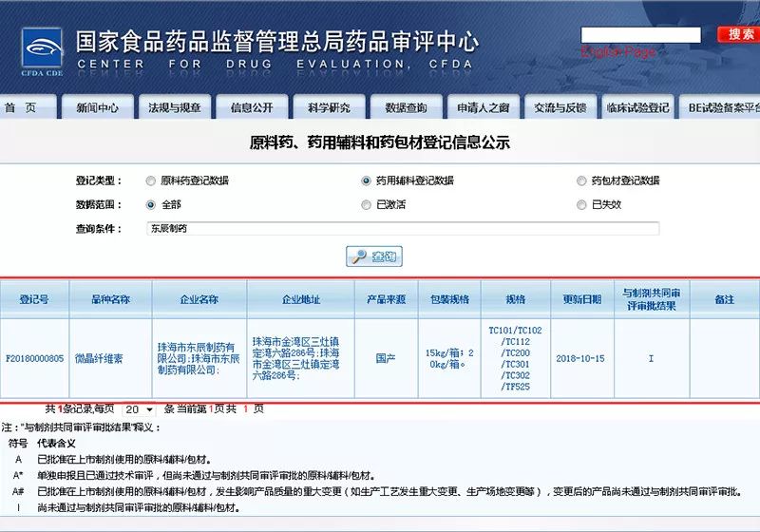This screenshot has width=760, height=532.
Task: Click the 品种名称 column header
Action: pyautogui.click(x=110, y=299)
